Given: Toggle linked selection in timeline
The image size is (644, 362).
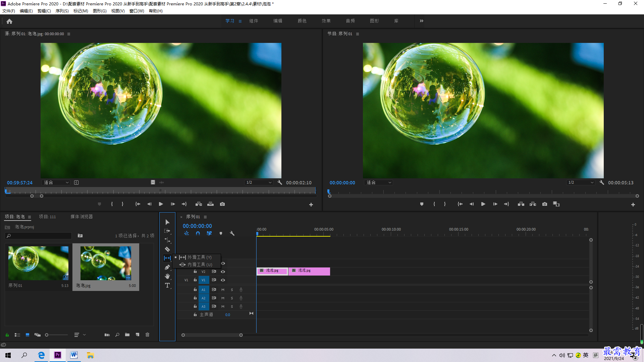Looking at the screenshot, I should click(209, 234).
